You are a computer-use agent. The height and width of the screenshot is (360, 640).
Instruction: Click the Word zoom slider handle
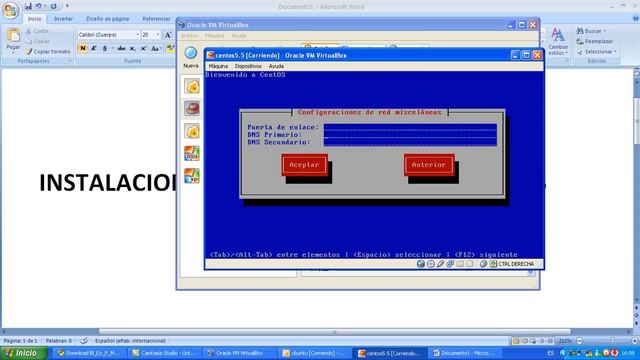[x=612, y=341]
